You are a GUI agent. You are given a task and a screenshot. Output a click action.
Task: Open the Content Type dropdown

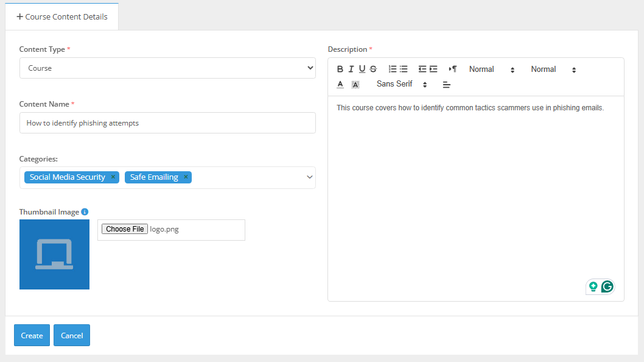[167, 68]
